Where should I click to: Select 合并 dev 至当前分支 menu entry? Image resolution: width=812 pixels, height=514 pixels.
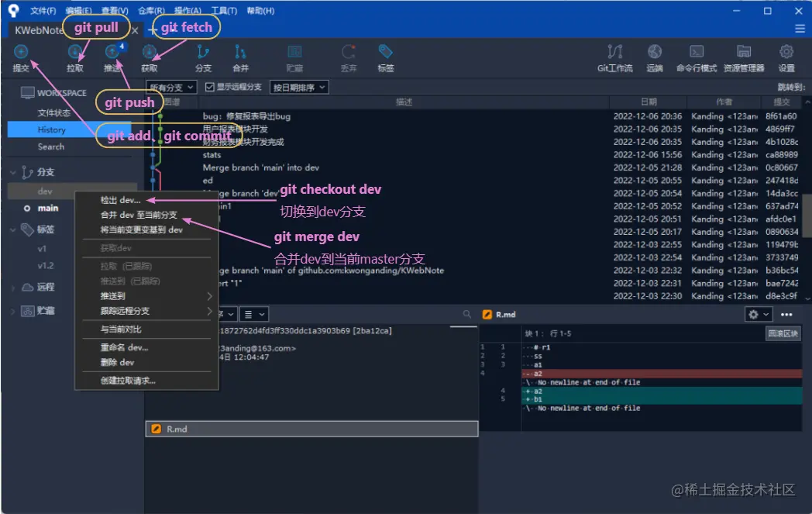tap(138, 215)
